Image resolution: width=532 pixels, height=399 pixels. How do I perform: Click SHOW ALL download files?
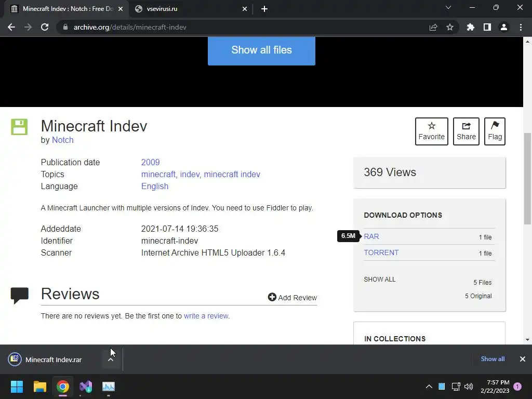tap(380, 279)
